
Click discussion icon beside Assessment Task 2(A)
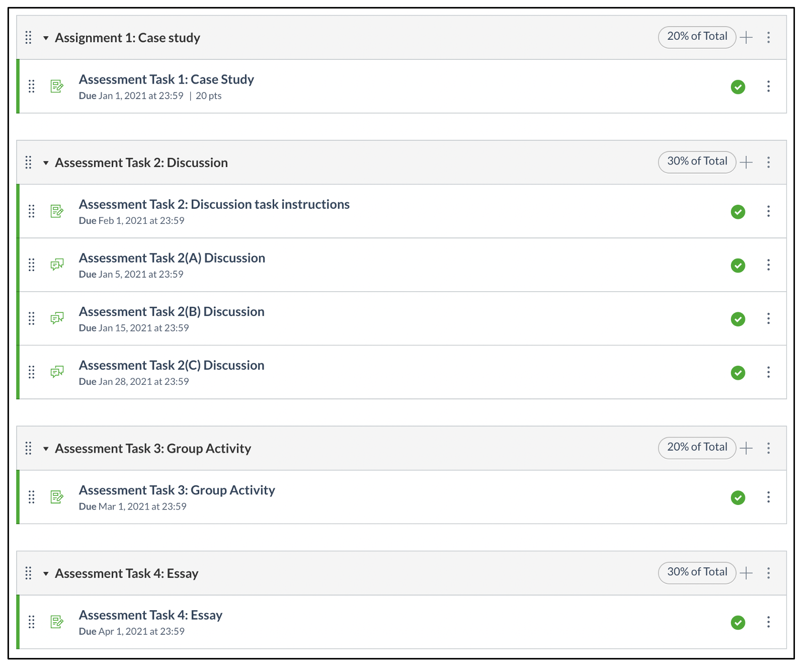[x=57, y=265]
